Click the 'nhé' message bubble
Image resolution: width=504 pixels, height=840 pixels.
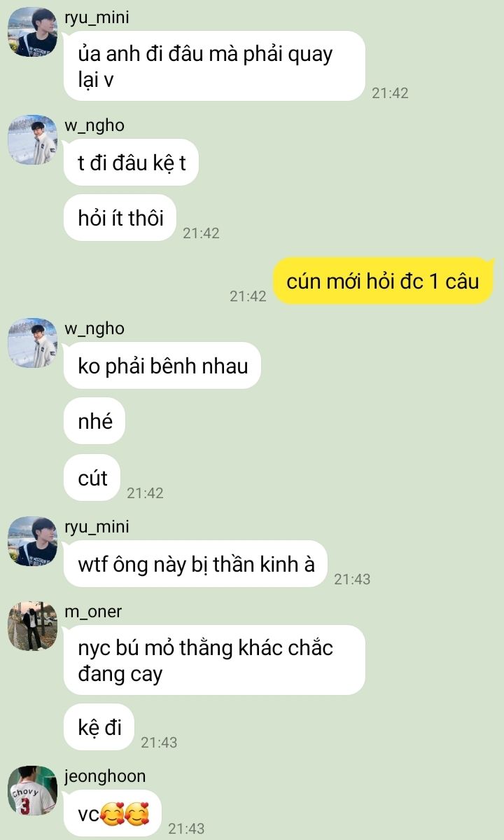[x=94, y=421]
